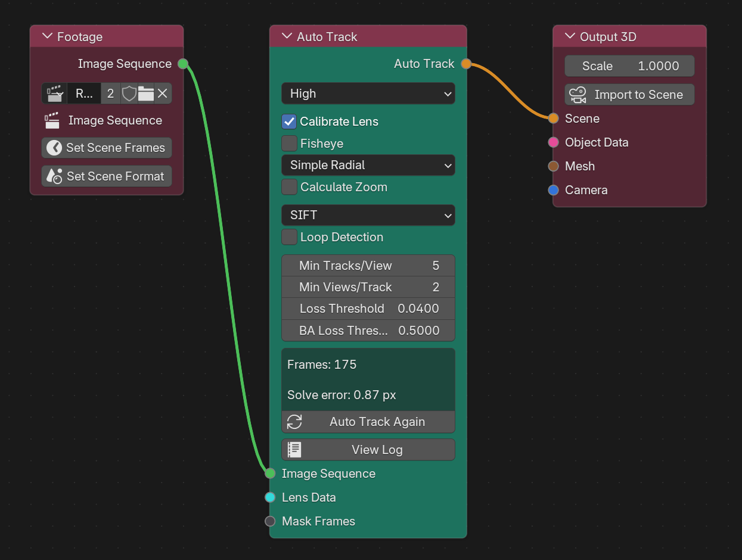Viewport: 742px width, 560px height.
Task: Enable the Calculate Zoom checkbox
Action: [x=289, y=187]
